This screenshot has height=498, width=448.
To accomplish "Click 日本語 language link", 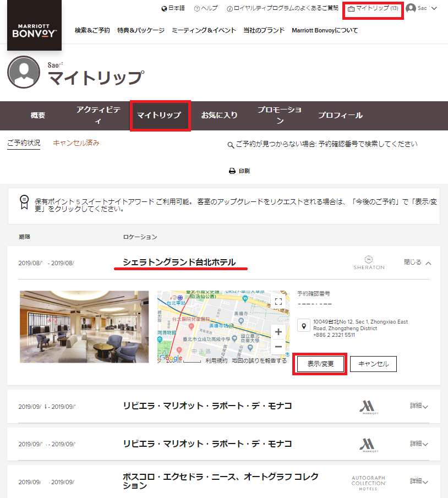I will click(x=176, y=8).
